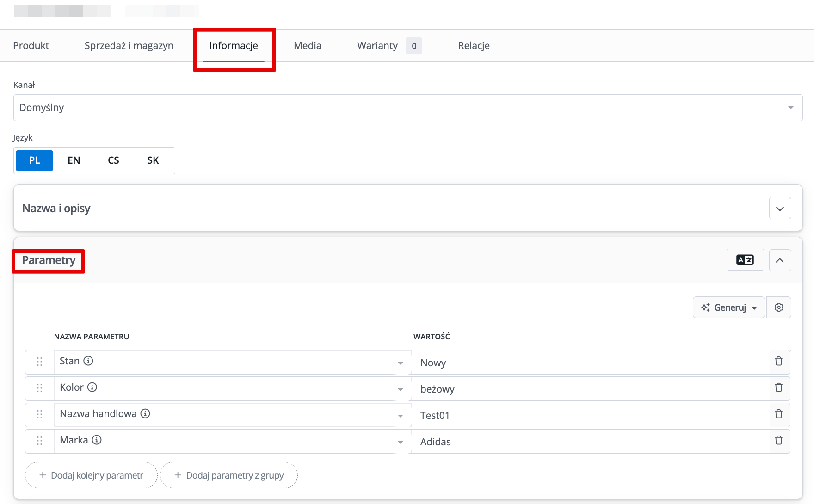Click the settings gear next to Generuj
This screenshot has width=814, height=504.
click(x=779, y=307)
